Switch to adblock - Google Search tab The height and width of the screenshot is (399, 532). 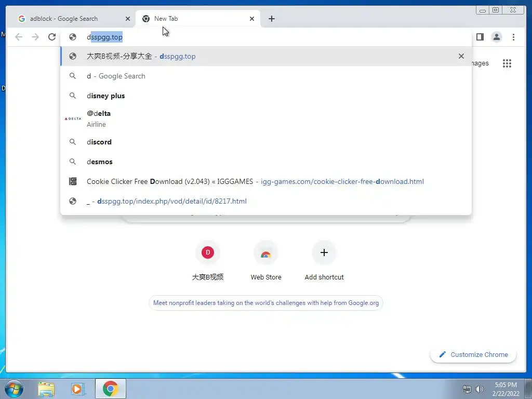71,19
